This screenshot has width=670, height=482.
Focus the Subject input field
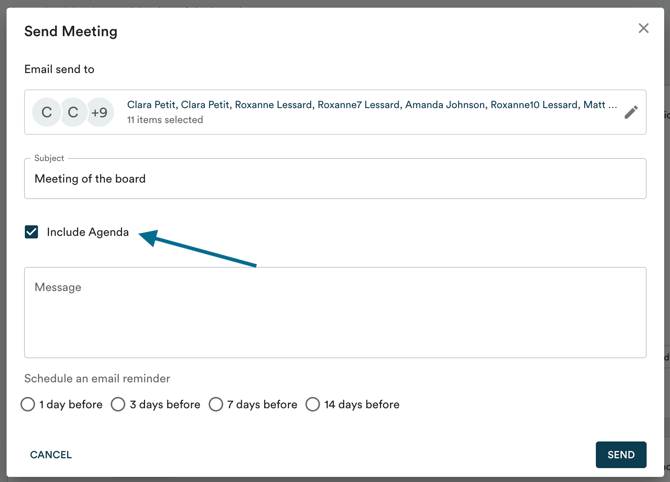(x=335, y=179)
